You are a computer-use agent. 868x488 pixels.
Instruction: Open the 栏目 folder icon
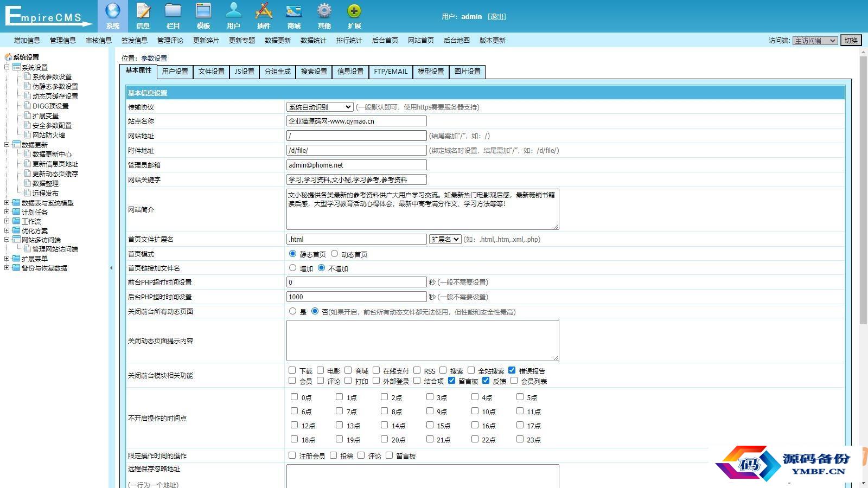pos(173,11)
